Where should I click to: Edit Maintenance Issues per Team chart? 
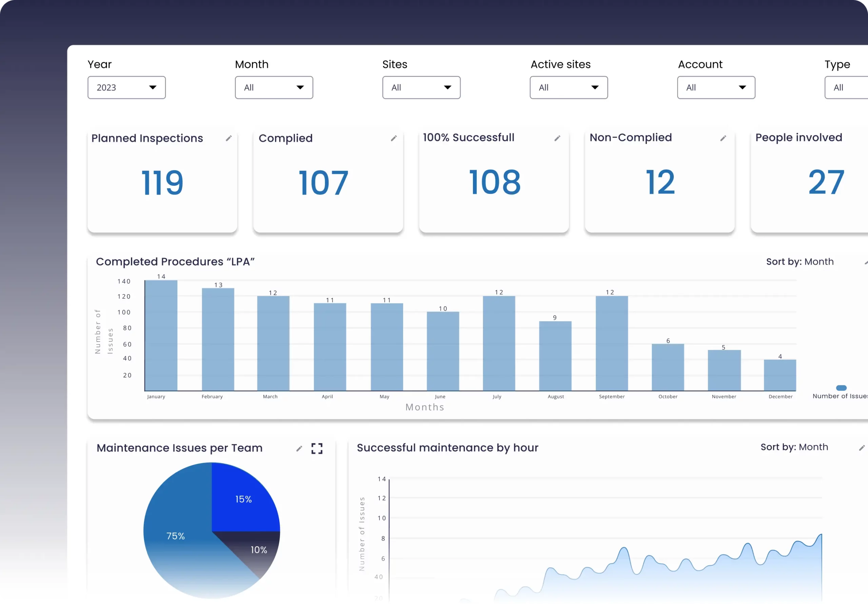tap(299, 449)
